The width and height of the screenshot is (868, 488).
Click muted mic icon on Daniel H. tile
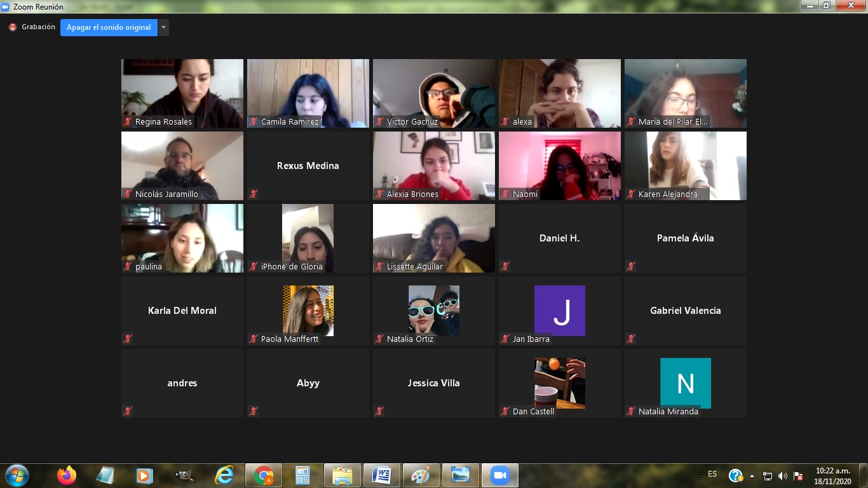[505, 266]
